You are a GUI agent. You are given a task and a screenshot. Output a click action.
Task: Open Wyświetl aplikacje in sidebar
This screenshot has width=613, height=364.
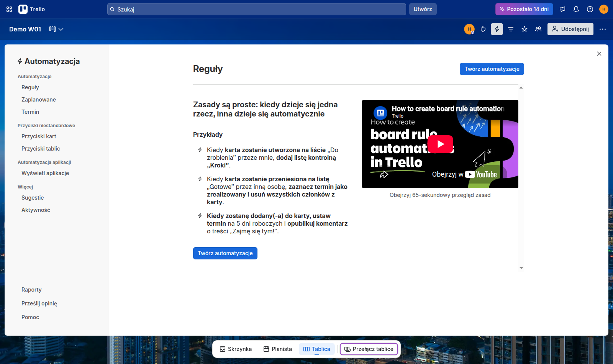45,173
